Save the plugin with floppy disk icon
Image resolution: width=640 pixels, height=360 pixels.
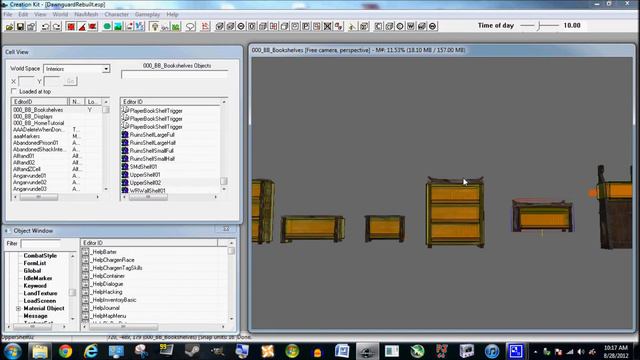[x=20, y=27]
